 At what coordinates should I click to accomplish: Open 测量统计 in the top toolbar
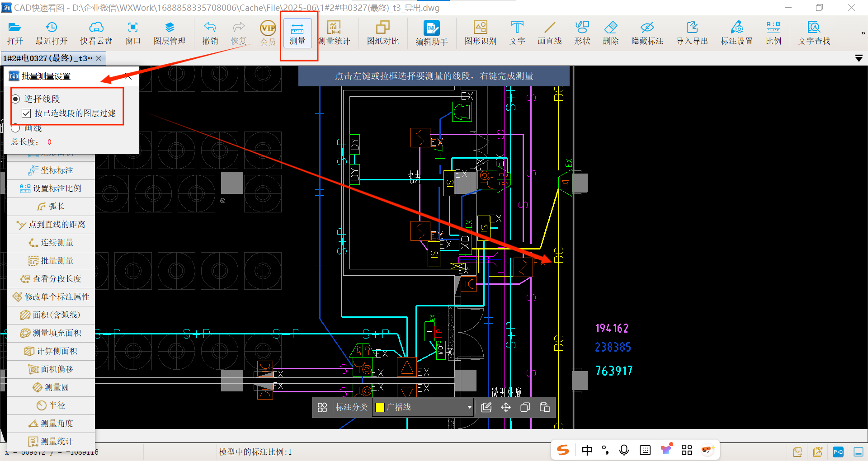point(334,33)
